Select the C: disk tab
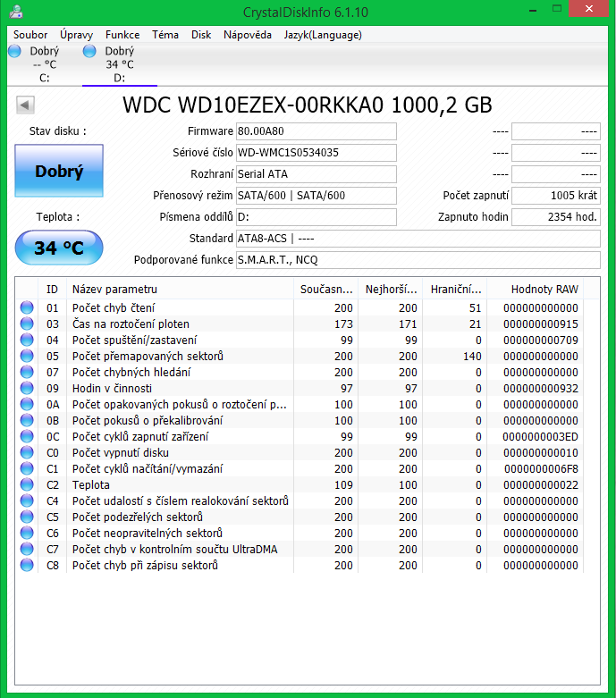 45,64
